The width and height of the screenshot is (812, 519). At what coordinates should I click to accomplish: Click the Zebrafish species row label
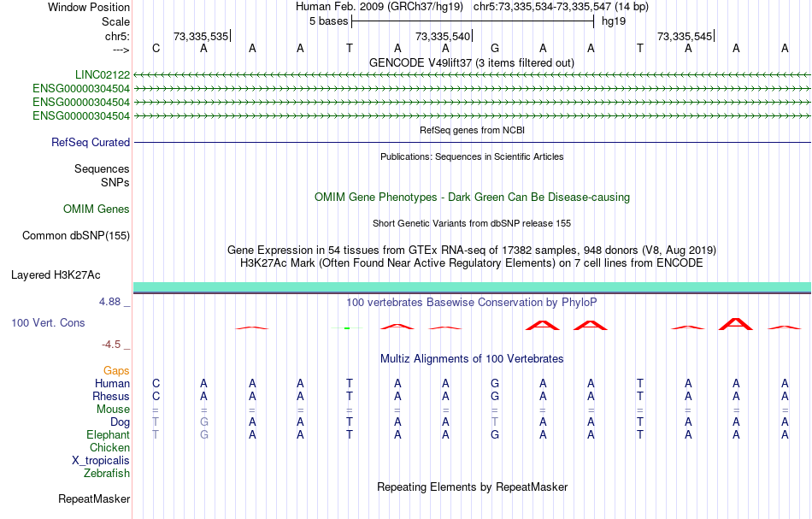coord(107,474)
